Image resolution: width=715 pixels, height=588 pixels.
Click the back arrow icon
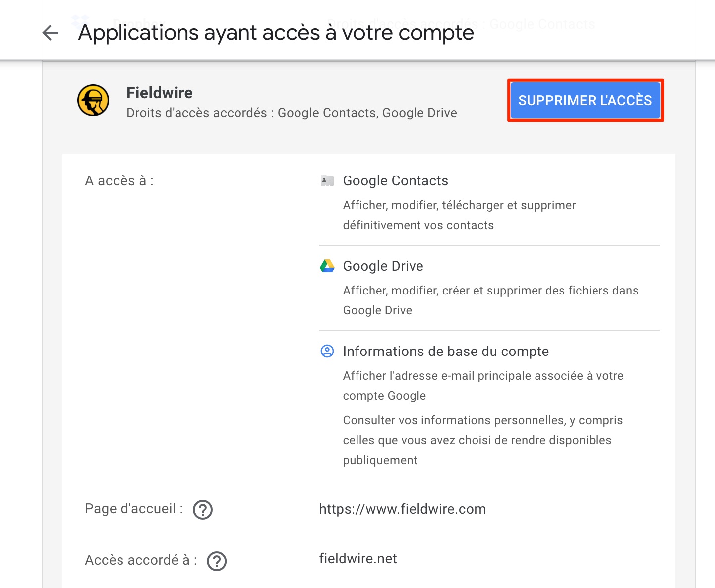pos(50,33)
